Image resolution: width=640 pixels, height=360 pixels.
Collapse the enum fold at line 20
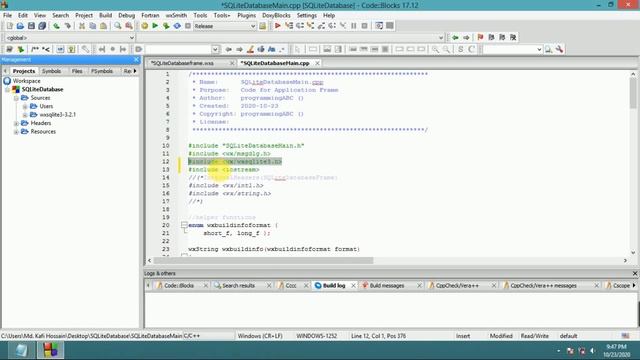(x=184, y=225)
